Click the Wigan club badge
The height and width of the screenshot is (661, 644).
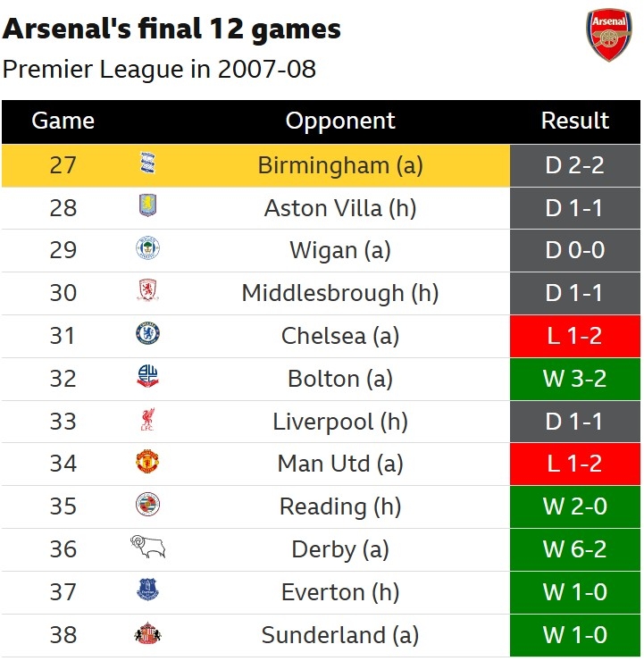click(147, 249)
